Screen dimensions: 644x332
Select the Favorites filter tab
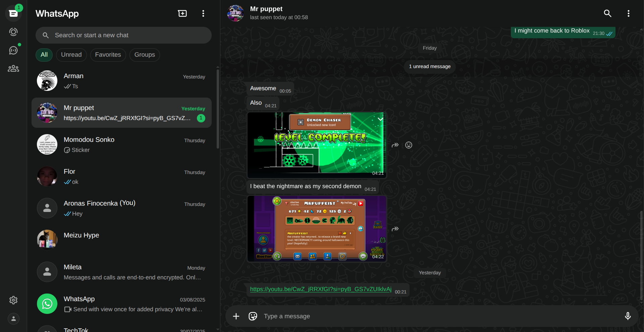[108, 55]
